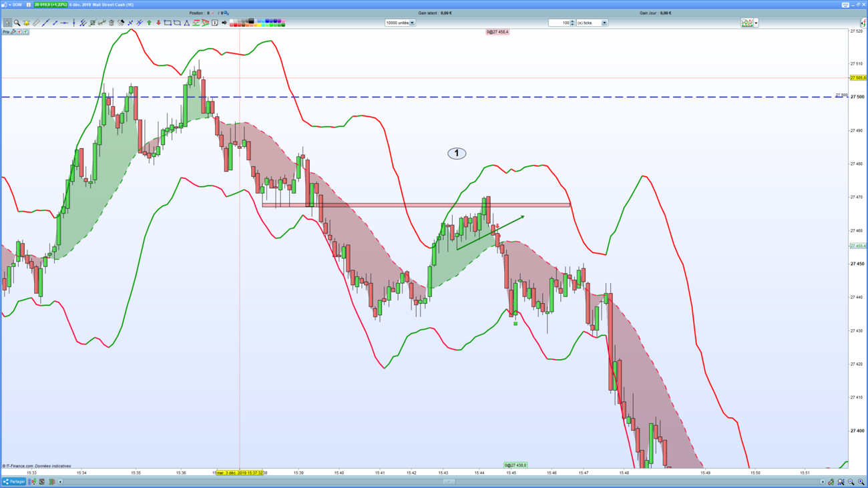Select the horizontal line tool
The height and width of the screenshot is (488, 868).
(x=64, y=23)
